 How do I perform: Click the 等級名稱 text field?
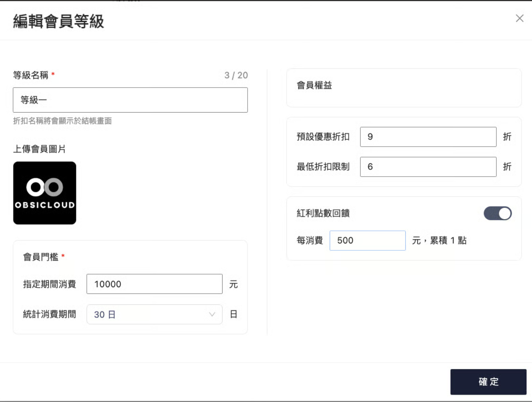click(130, 100)
